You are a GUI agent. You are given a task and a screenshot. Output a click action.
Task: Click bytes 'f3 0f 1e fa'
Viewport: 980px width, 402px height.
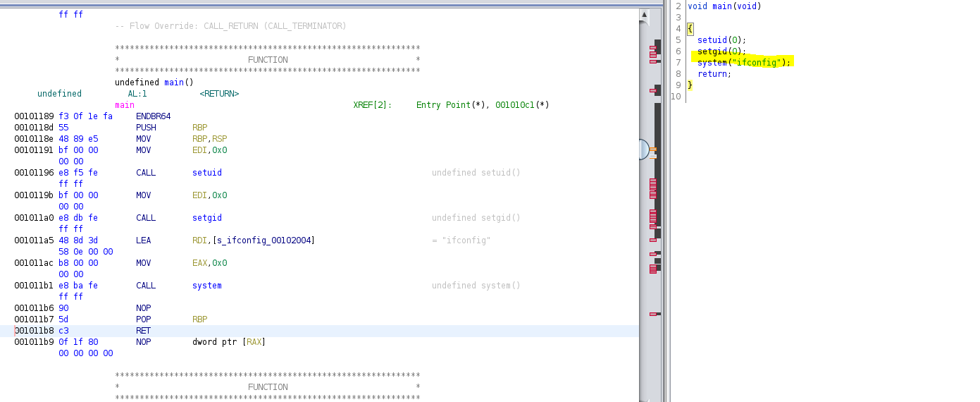(85, 116)
